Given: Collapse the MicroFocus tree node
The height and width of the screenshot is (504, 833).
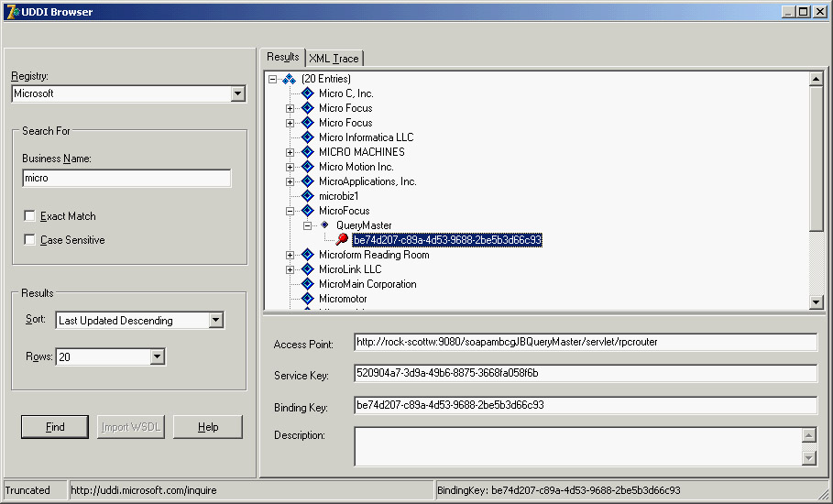Looking at the screenshot, I should point(290,211).
